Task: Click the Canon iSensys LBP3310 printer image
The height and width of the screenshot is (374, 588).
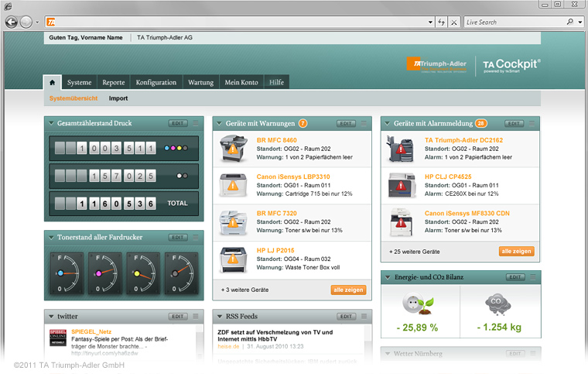Action: pyautogui.click(x=234, y=185)
